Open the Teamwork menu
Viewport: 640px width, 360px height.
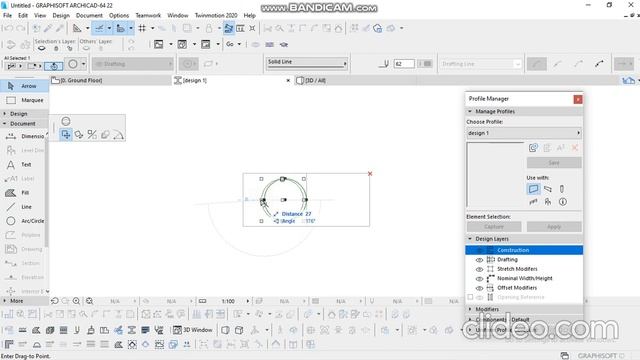(x=148, y=16)
